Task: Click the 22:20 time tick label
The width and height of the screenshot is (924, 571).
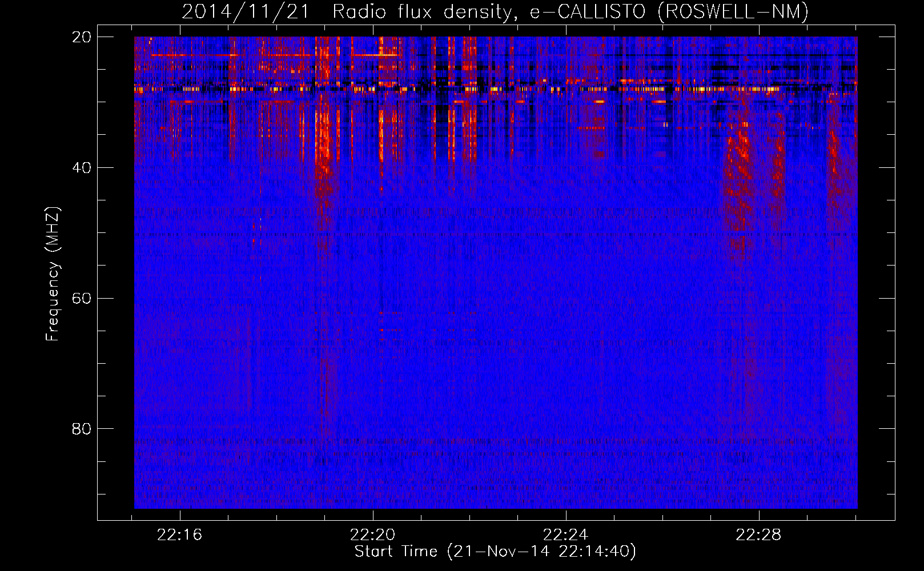Action: 373,535
